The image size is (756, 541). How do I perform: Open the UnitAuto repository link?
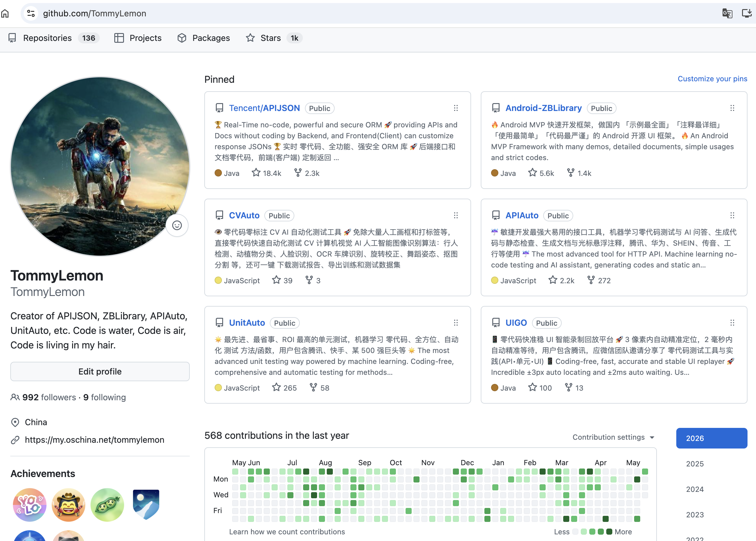pos(247,322)
